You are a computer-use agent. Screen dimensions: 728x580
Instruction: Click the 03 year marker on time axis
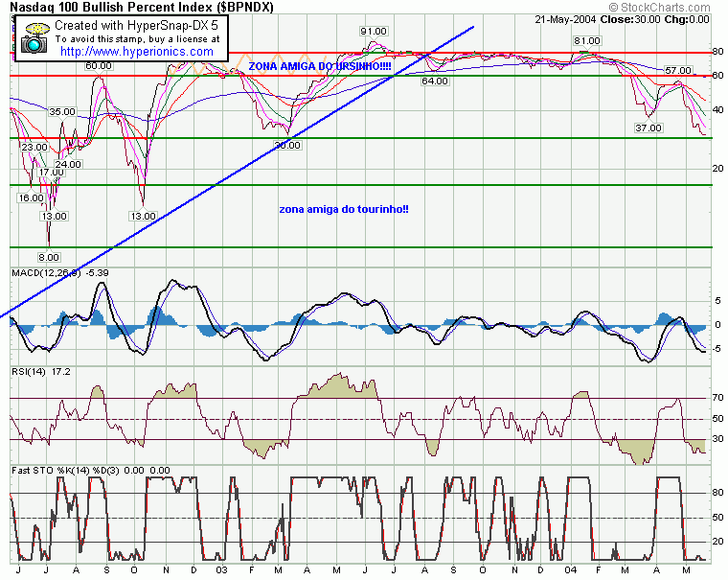pos(222,570)
